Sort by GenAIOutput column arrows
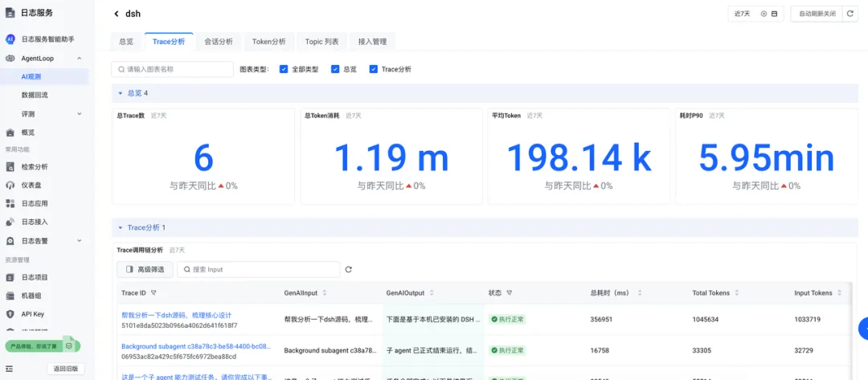 point(432,292)
